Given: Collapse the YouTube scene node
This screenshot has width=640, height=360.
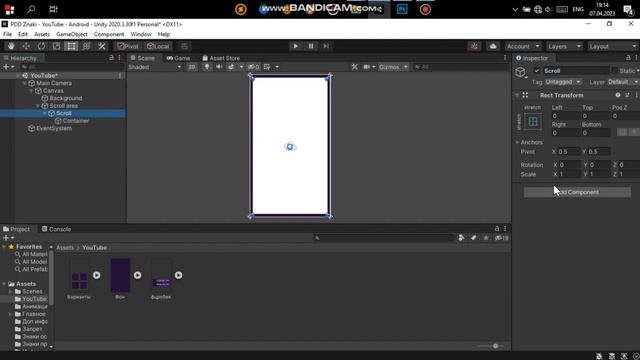Looking at the screenshot, I should 18,76.
